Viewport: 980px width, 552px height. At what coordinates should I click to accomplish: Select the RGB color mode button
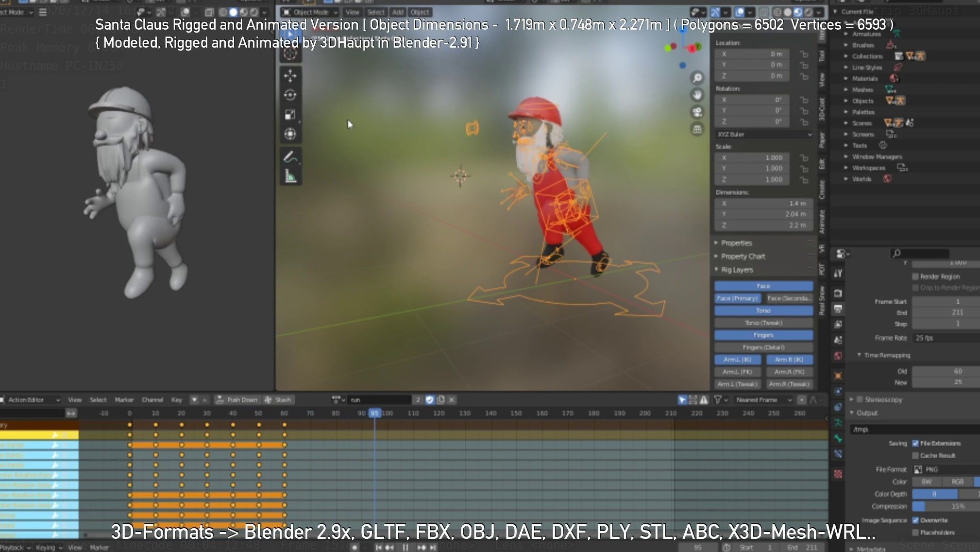[x=957, y=482]
